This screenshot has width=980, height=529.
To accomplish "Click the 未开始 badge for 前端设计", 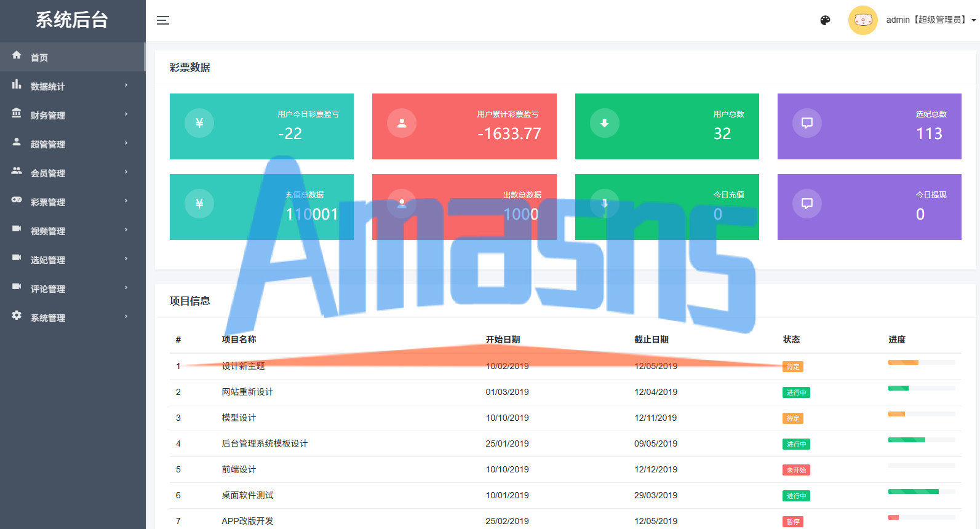I will click(x=796, y=470).
